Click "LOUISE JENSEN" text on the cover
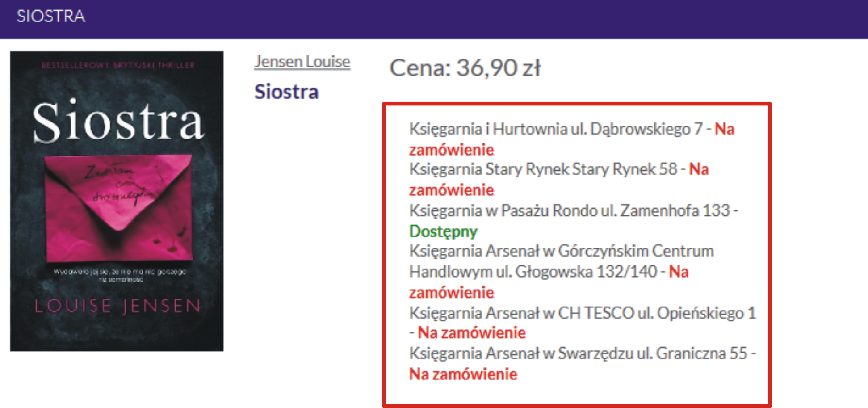Image resolution: width=868 pixels, height=408 pixels. coord(117,306)
